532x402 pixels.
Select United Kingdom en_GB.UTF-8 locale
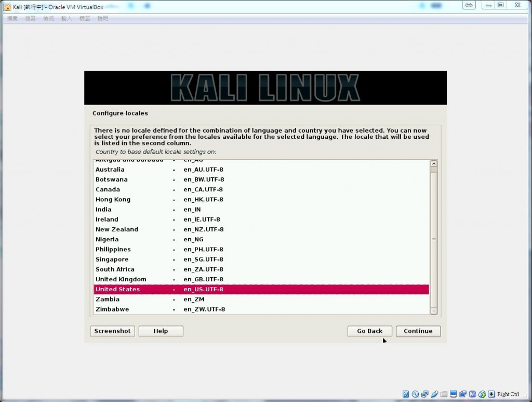point(261,279)
